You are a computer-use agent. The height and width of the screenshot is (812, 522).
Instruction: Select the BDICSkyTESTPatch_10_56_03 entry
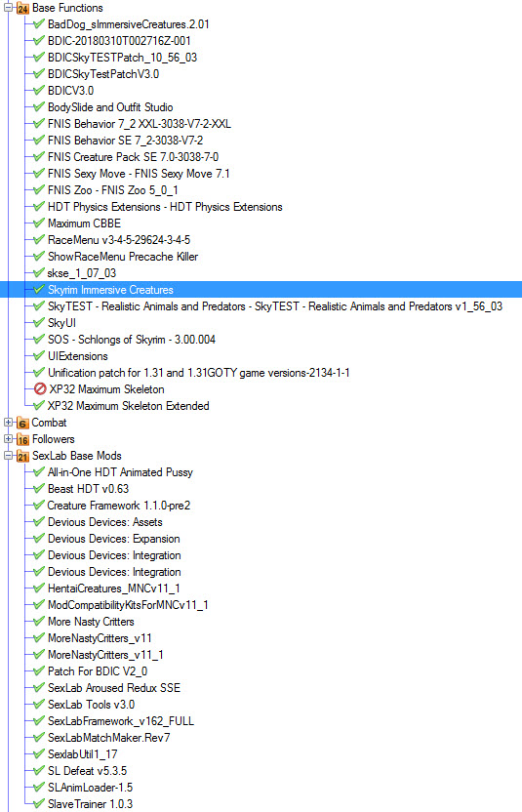122,58
